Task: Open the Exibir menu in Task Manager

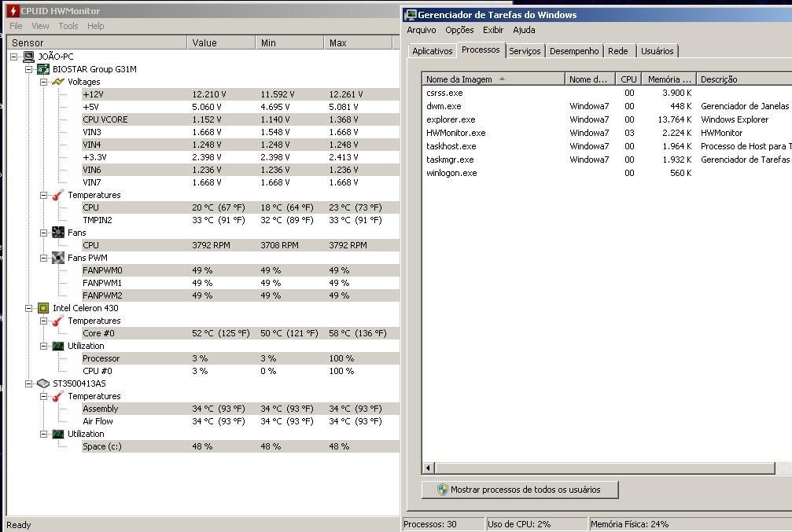Action: (x=493, y=30)
